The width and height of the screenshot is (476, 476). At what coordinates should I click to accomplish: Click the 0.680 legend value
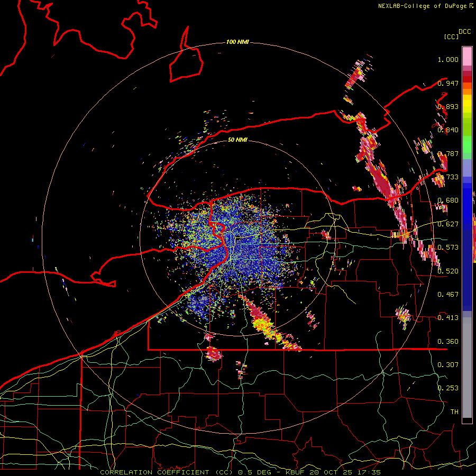(x=448, y=200)
